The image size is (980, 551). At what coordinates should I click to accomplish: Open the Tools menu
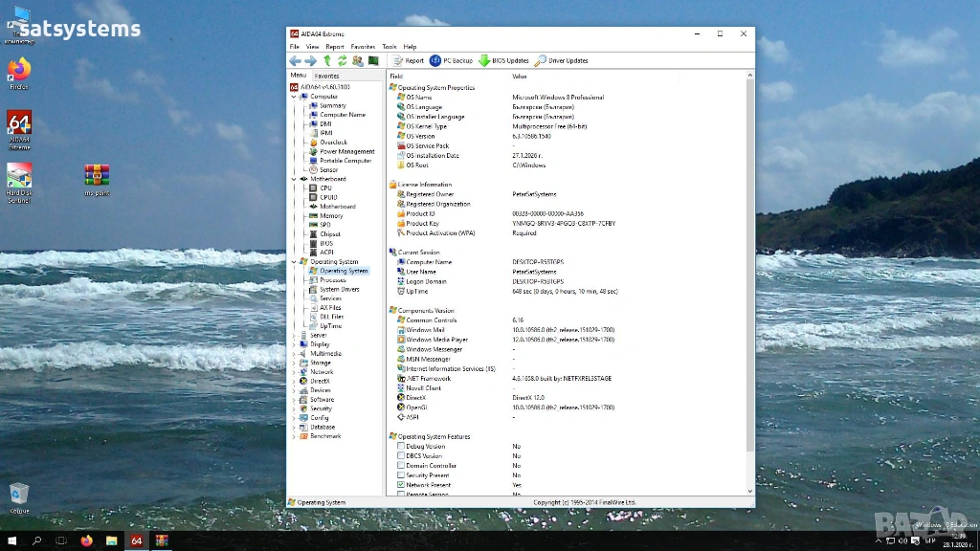click(x=389, y=46)
